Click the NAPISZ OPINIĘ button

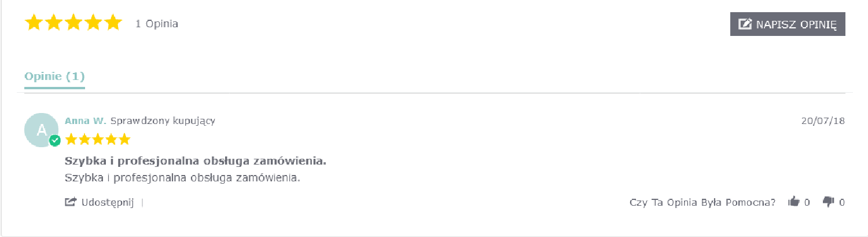coord(788,24)
